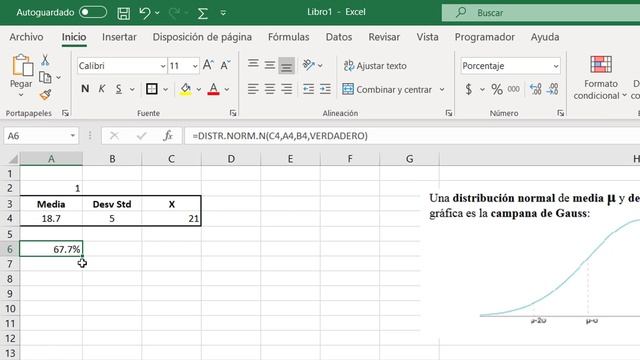640x360 pixels.
Task: Click the Formato condicional button
Action: point(600,78)
